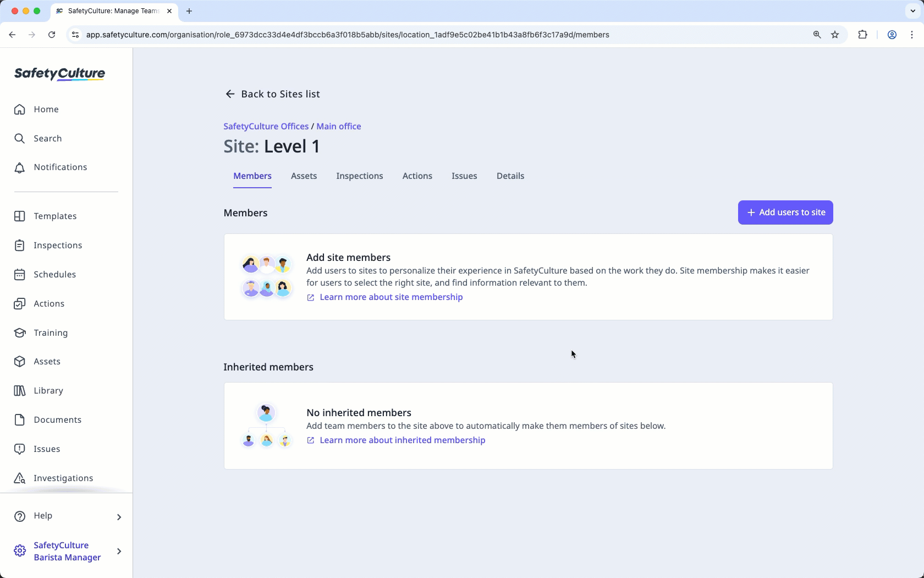This screenshot has height=578, width=924.
Task: Click the Inspections clipboard icon
Action: [x=20, y=246]
